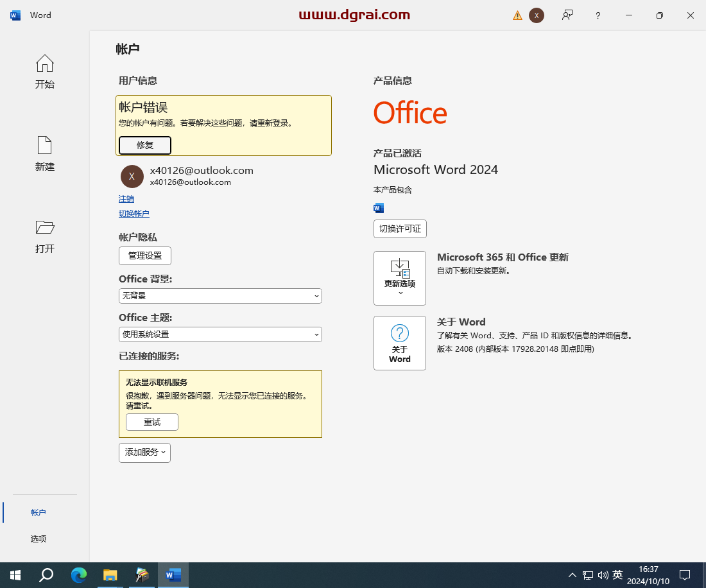Image resolution: width=706 pixels, height=588 pixels.
Task: Open the Office 背景 dropdown
Action: click(220, 296)
